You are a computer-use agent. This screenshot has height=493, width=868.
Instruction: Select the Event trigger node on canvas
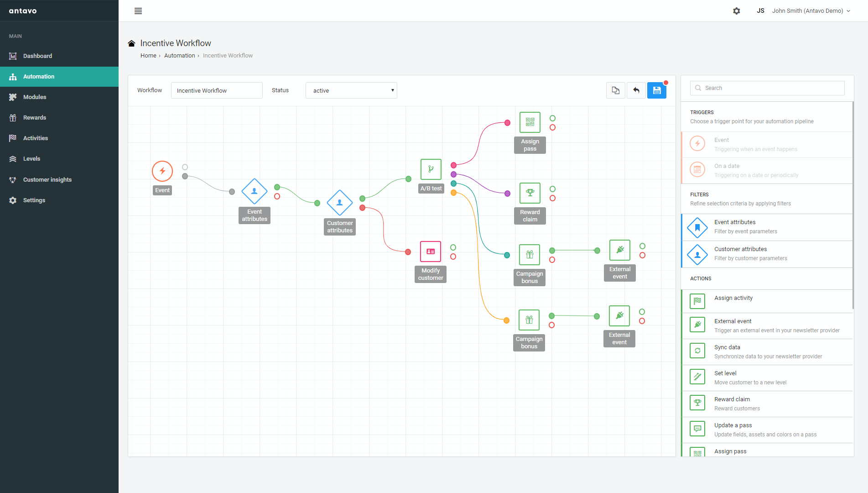[x=162, y=171]
